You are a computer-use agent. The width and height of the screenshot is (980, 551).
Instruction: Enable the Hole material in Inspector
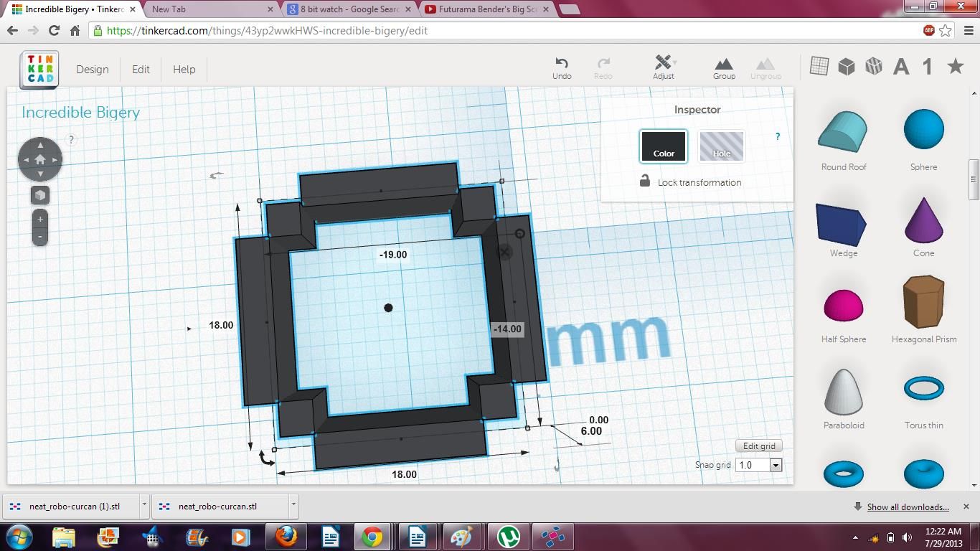(x=721, y=146)
